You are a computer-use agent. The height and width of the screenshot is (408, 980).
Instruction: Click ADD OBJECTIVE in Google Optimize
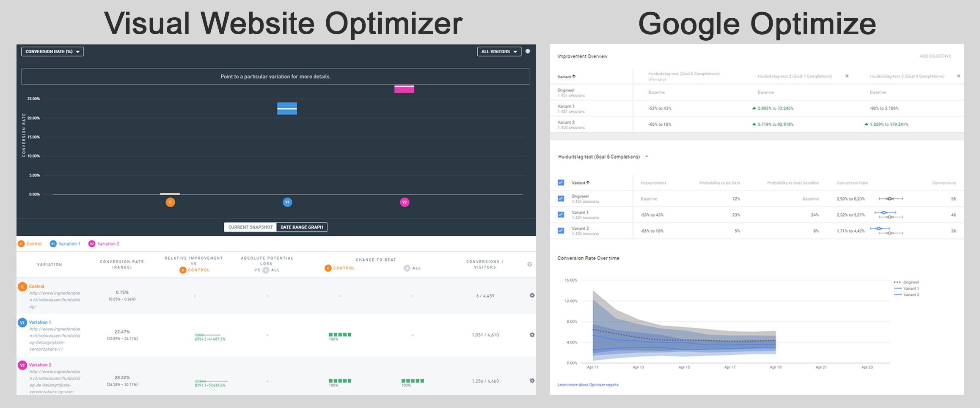click(935, 56)
